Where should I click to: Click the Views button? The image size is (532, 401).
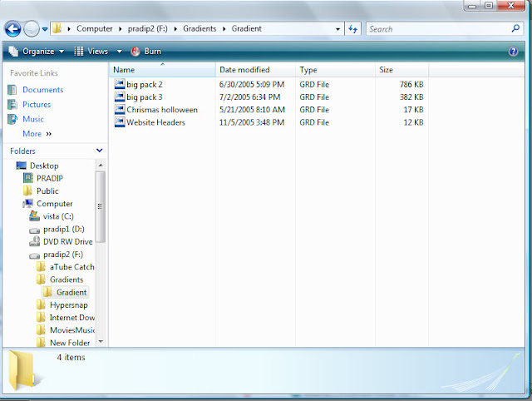click(91, 52)
